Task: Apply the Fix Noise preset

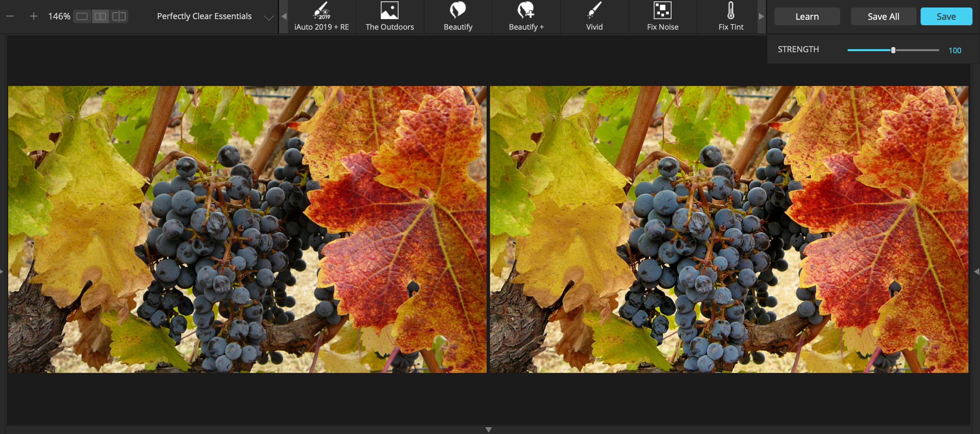Action: coord(662,16)
